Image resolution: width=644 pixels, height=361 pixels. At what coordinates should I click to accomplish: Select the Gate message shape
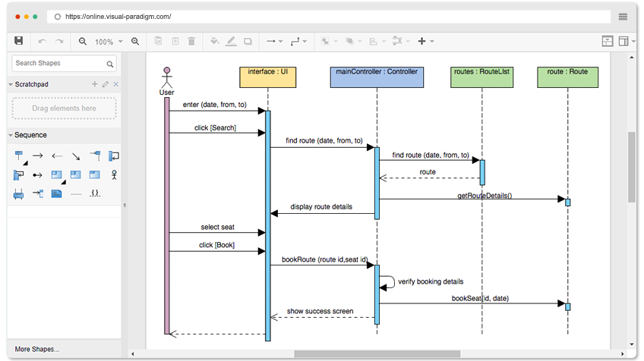[38, 193]
